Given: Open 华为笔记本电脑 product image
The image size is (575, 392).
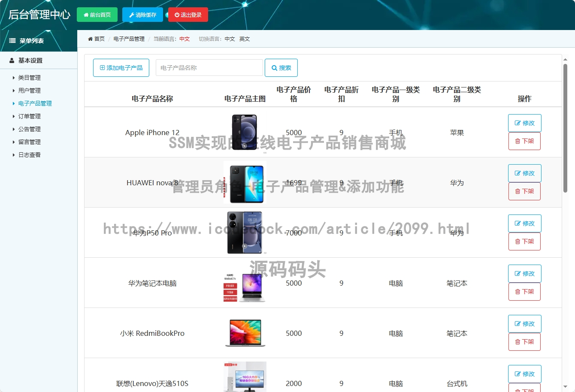Looking at the screenshot, I should point(245,283).
